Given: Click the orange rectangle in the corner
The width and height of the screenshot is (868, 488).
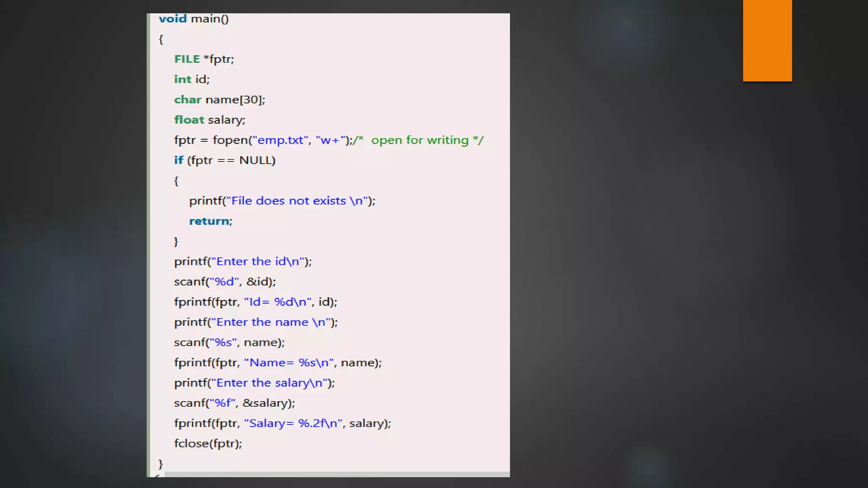Looking at the screenshot, I should (767, 40).
